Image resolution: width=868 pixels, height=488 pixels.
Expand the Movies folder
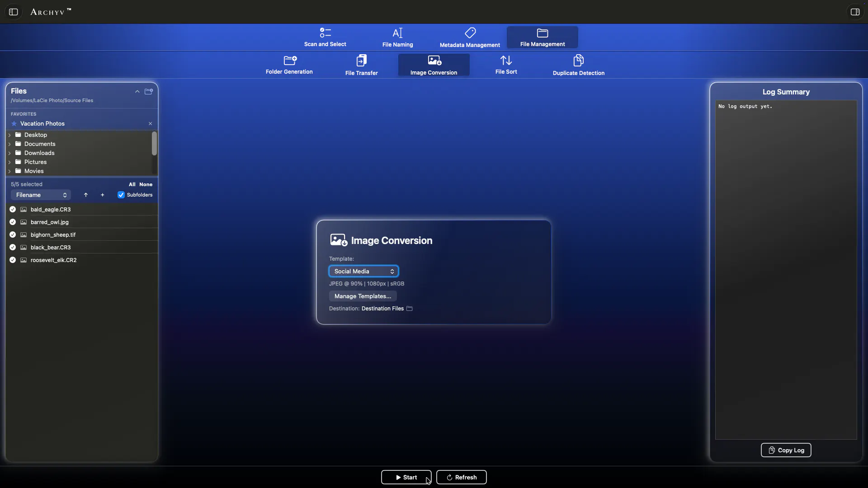pos(9,171)
